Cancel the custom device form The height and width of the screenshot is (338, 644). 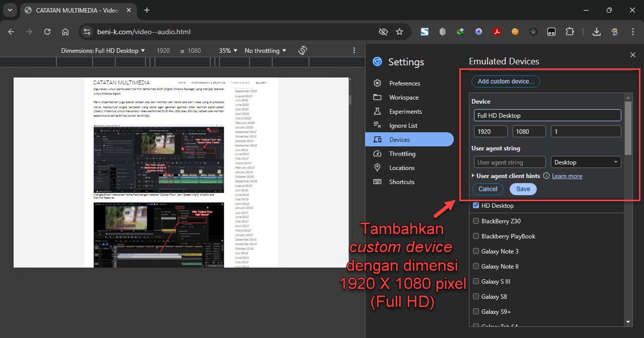(x=488, y=189)
